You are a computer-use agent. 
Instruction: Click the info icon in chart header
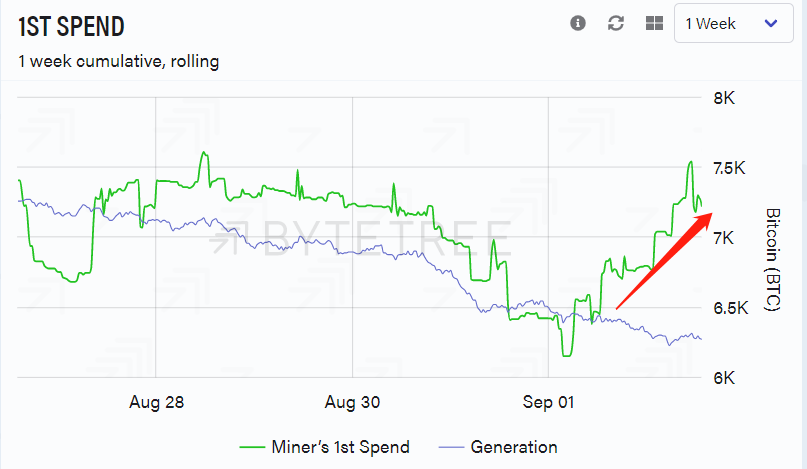pos(578,23)
